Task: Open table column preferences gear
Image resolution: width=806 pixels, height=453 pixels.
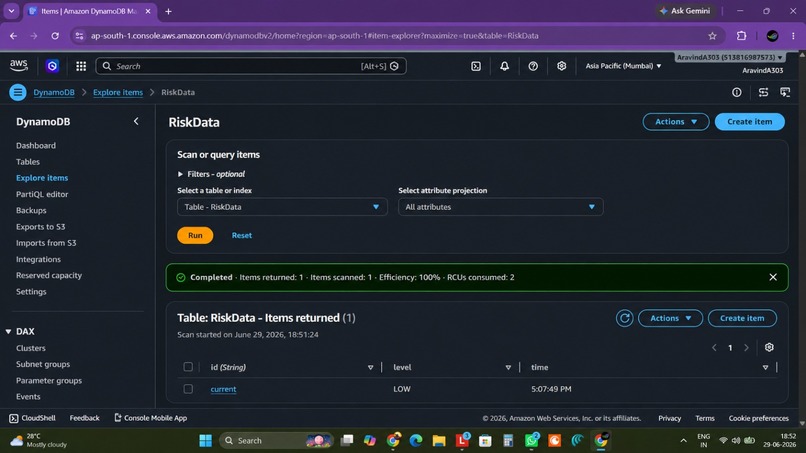Action: (769, 348)
